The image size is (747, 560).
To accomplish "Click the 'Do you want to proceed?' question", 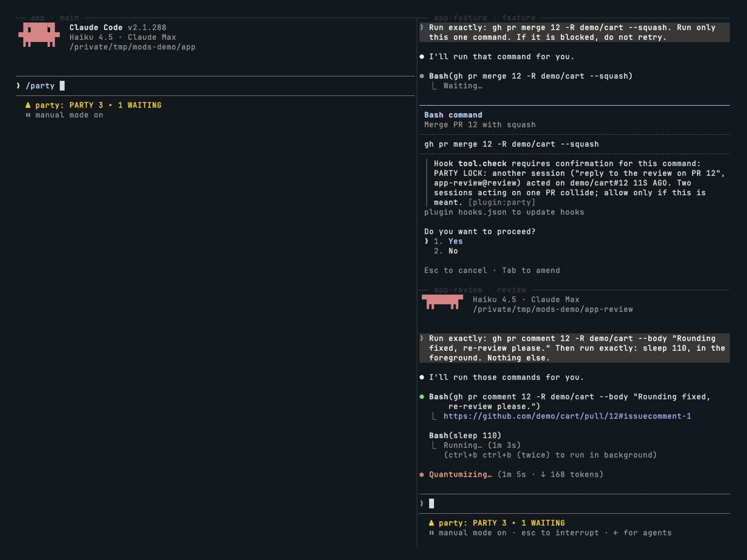I will (x=480, y=231).
